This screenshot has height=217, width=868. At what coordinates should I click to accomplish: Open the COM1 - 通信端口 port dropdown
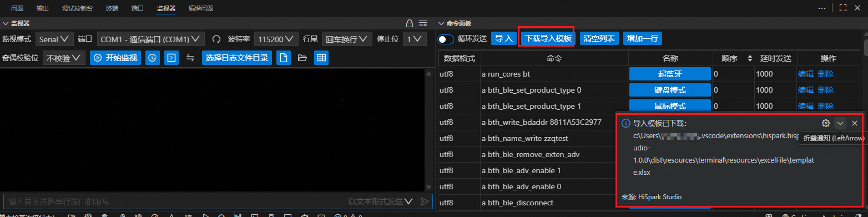click(x=151, y=39)
